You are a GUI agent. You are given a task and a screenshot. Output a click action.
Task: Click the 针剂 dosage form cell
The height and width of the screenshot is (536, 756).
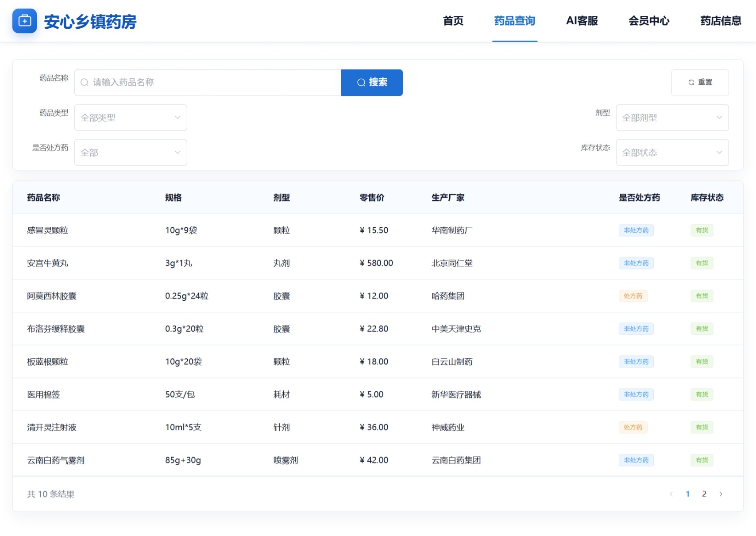click(282, 427)
